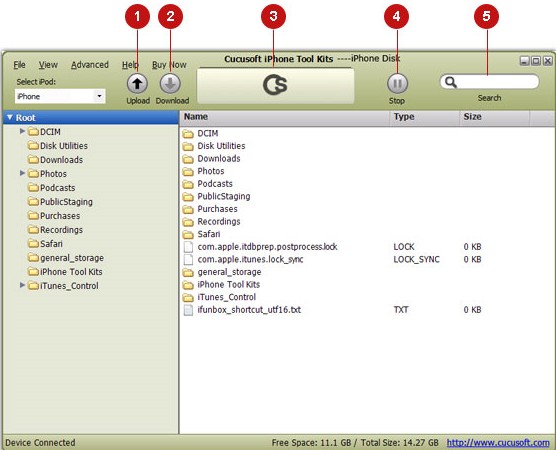Collapse the Root tree node
The width and height of the screenshot is (556, 450).
(x=10, y=117)
